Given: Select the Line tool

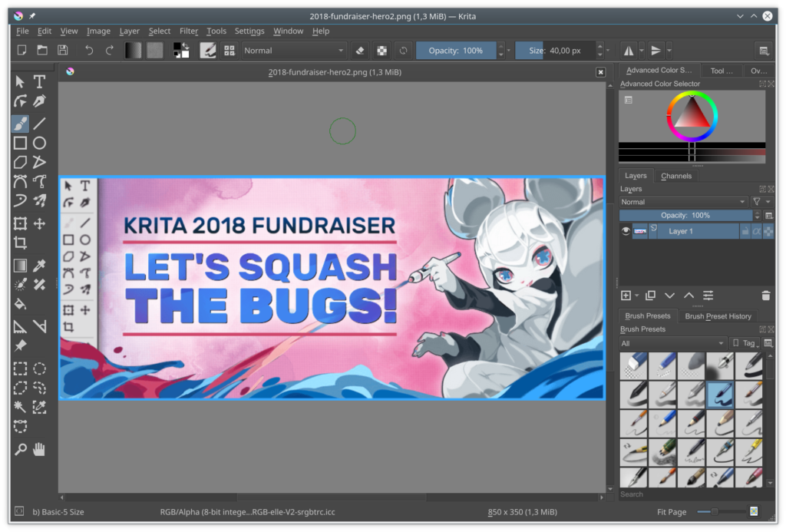Looking at the screenshot, I should coord(39,124).
